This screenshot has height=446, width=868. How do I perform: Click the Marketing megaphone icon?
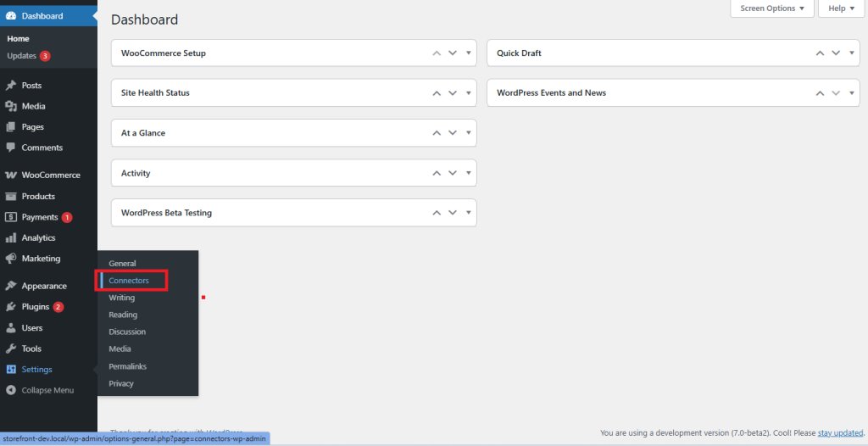tap(11, 259)
